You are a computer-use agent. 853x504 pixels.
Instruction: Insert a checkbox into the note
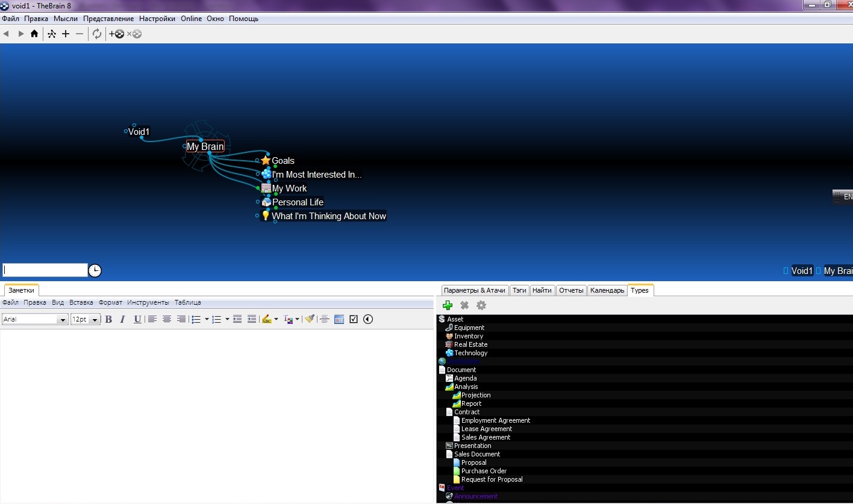click(354, 319)
